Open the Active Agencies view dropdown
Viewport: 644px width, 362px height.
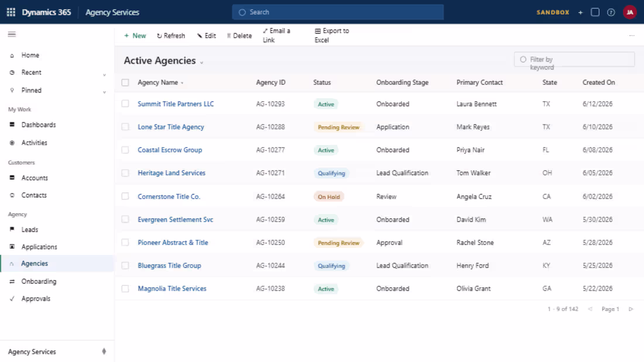201,63
